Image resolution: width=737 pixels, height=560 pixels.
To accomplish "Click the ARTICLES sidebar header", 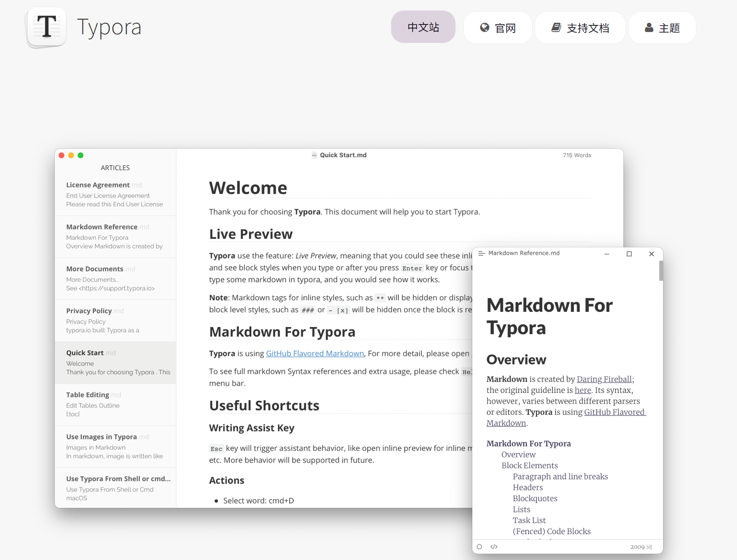I will point(115,168).
